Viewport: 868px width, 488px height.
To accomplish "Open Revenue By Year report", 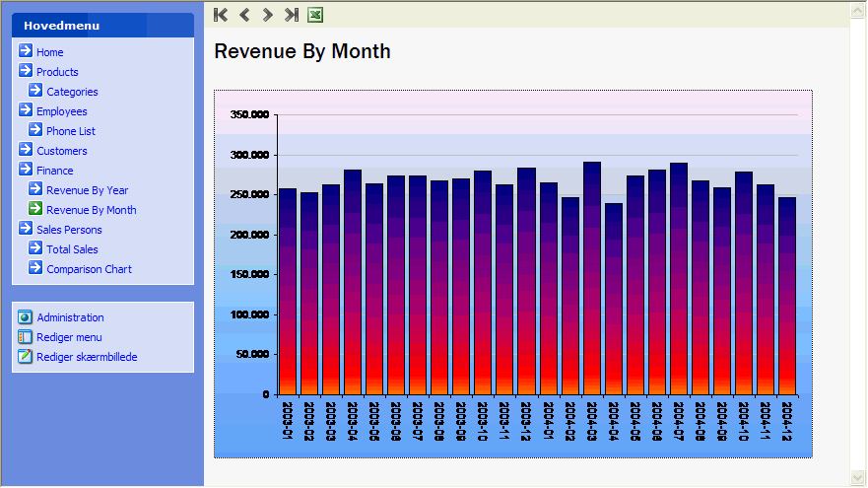I will [88, 190].
